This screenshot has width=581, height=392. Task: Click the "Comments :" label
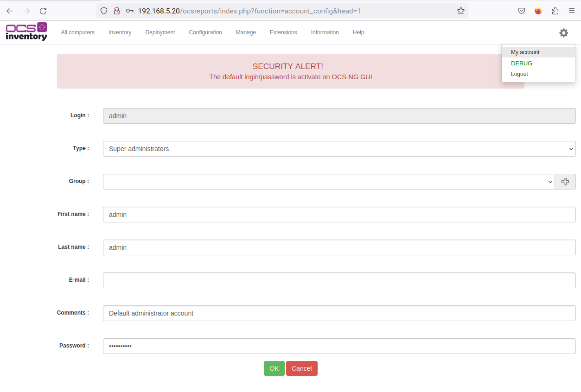pos(73,313)
